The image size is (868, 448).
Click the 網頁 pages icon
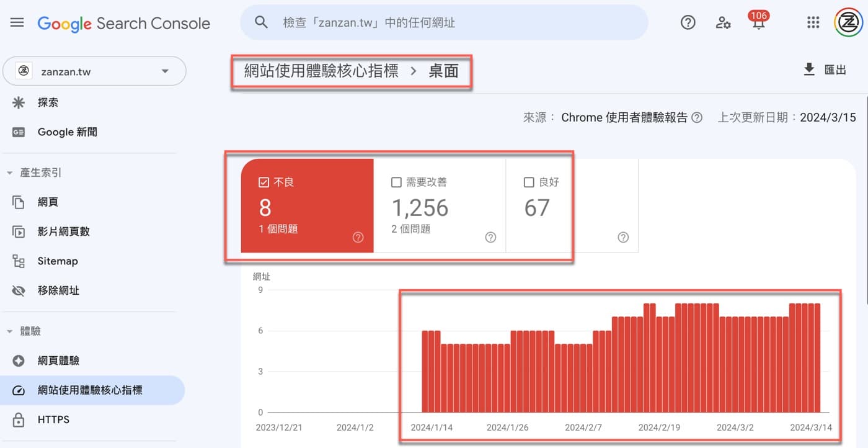tap(19, 202)
